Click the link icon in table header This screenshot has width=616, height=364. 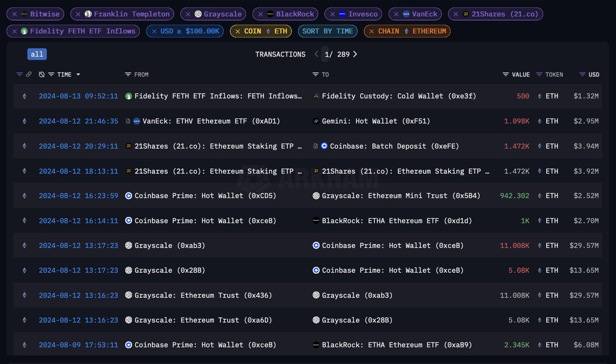(x=29, y=75)
